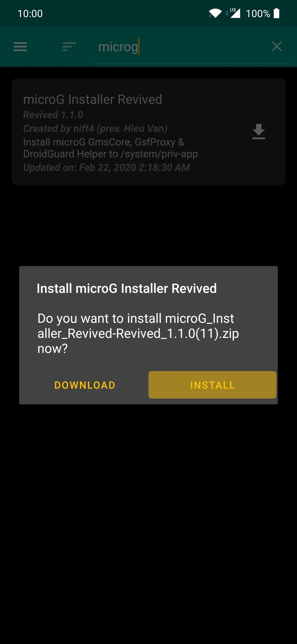Image resolution: width=297 pixels, height=644 pixels.
Task: Select the dialog title Install microG Installer Revived
Action: 127,288
